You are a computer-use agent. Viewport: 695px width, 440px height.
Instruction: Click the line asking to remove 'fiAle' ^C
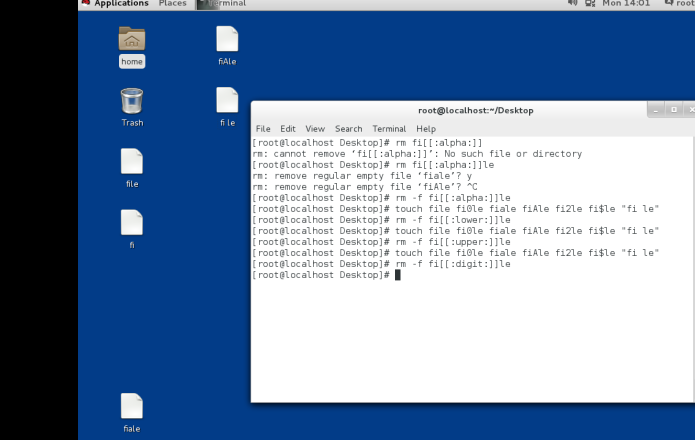click(365, 187)
